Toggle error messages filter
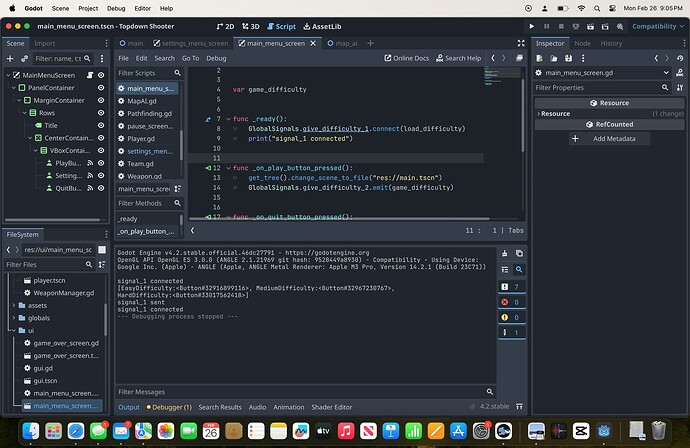This screenshot has height=448, width=690. coord(511,302)
